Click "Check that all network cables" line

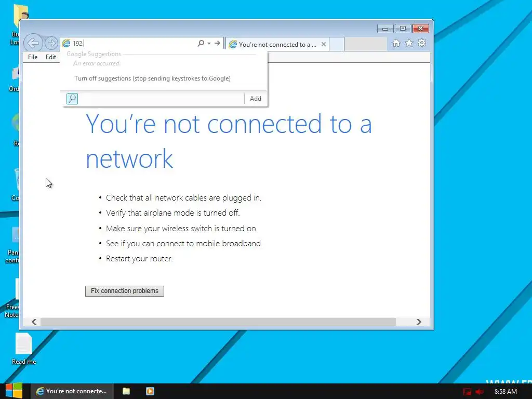183,198
